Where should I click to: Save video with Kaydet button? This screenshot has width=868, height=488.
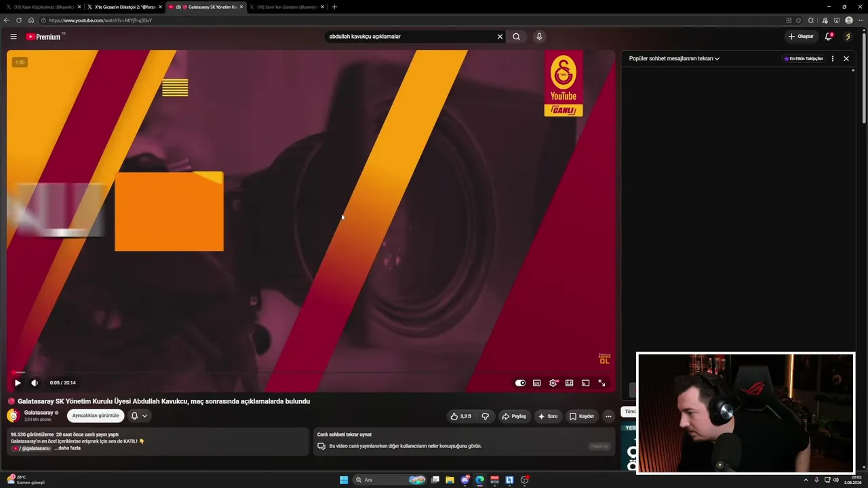click(x=582, y=416)
